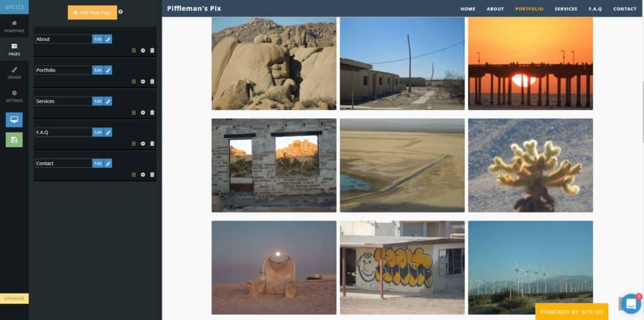This screenshot has height=320, width=644.
Task: Click the Powered by Site123 banner
Action: [572, 312]
